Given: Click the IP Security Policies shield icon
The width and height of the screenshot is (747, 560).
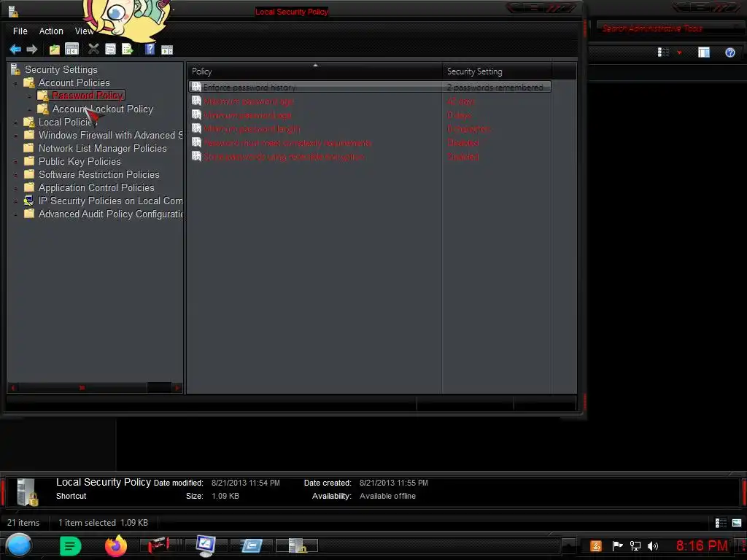Looking at the screenshot, I should pos(29,201).
